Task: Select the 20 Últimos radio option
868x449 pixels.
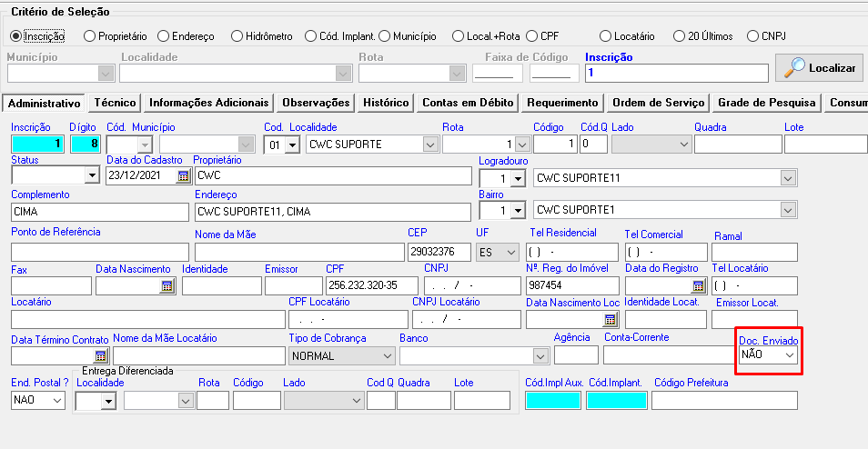Action: coord(679,36)
